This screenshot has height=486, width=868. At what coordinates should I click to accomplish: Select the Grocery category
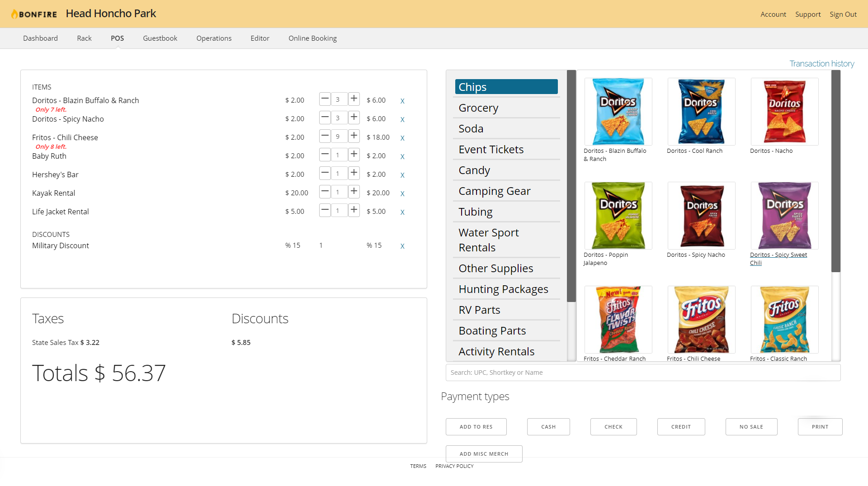(506, 108)
